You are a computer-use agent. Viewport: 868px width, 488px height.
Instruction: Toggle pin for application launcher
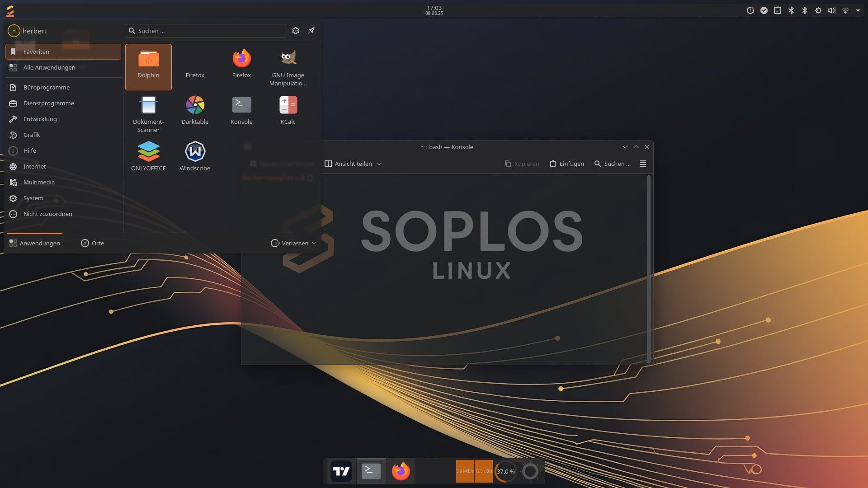point(311,31)
